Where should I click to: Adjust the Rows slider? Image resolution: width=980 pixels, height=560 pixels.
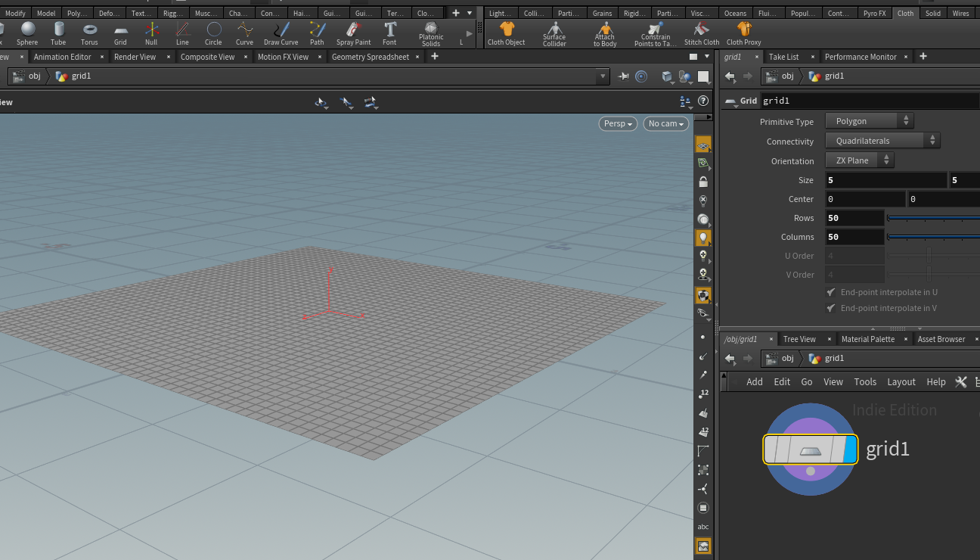934,218
